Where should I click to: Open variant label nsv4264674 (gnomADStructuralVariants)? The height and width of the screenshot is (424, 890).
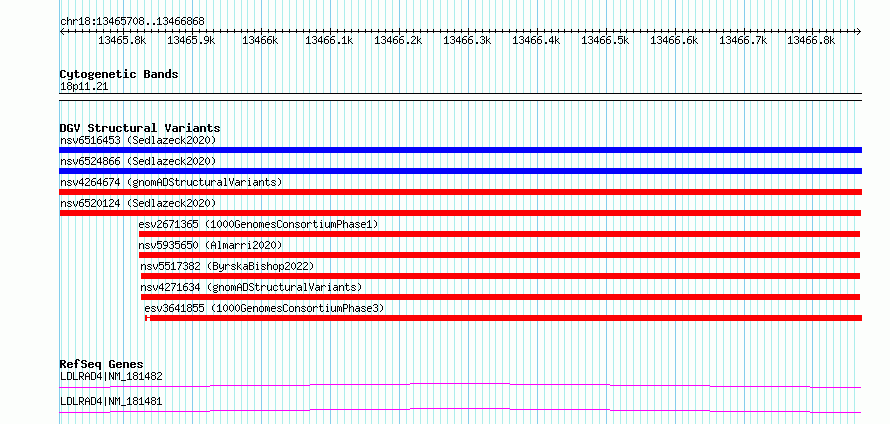click(171, 182)
